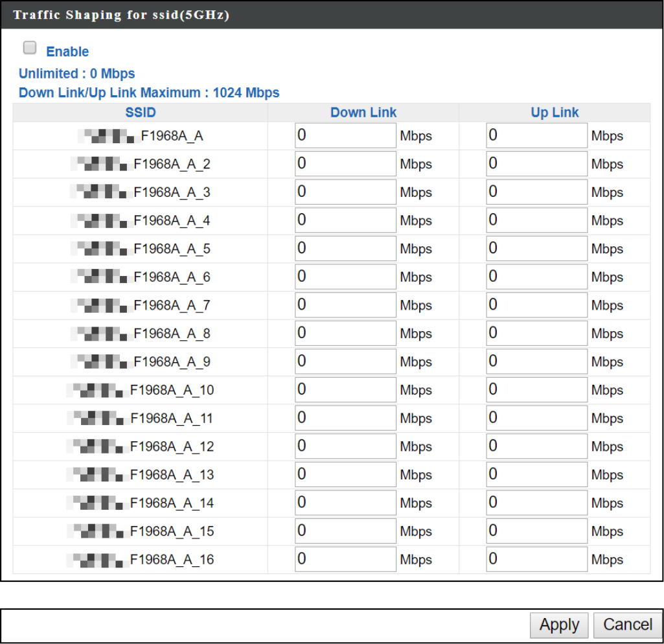Click Up Link field for F1968A_A_7
The height and width of the screenshot is (644, 664).
click(x=537, y=305)
